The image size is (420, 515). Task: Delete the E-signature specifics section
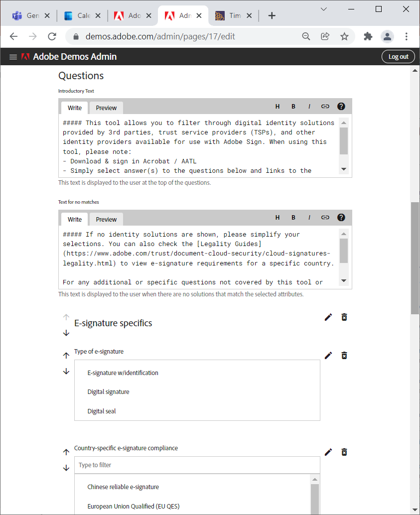[x=344, y=317]
